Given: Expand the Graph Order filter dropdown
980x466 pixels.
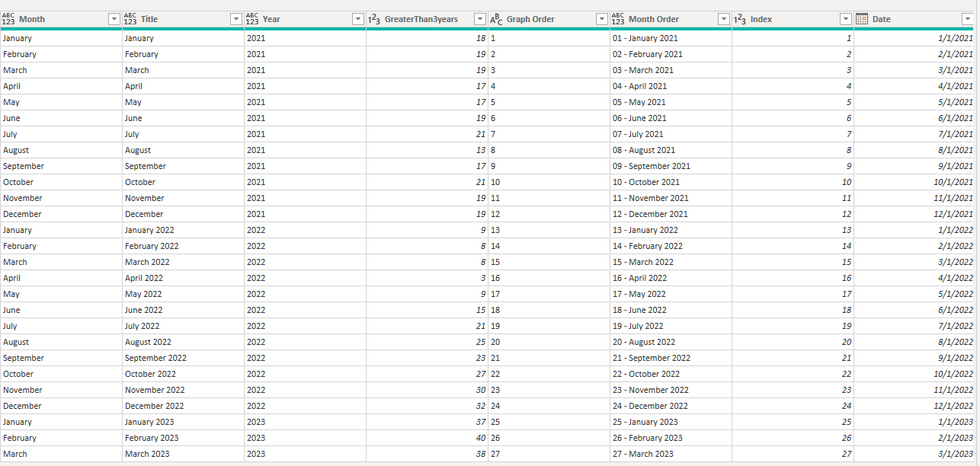Looking at the screenshot, I should (602, 19).
